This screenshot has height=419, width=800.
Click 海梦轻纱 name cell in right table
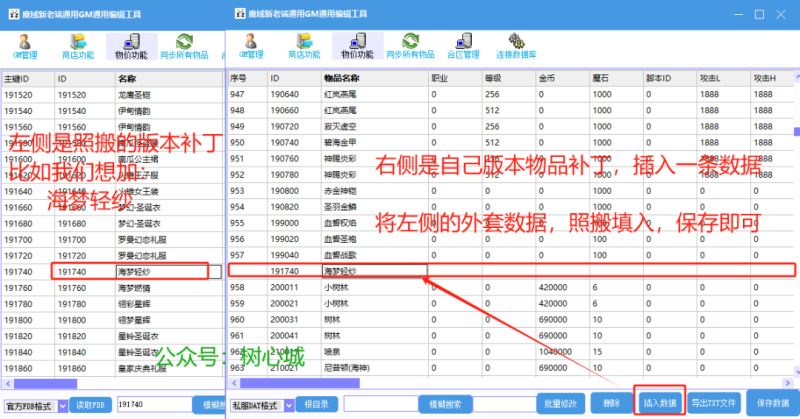pyautogui.click(x=374, y=271)
